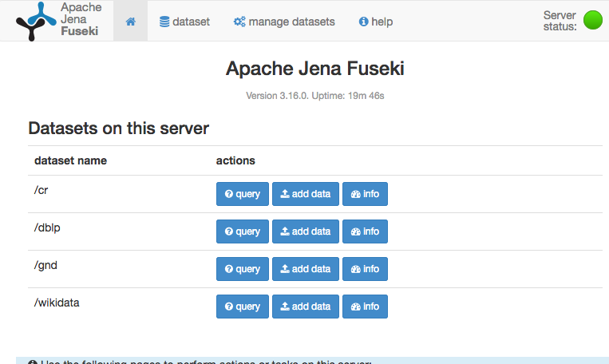Add data to the /wikidata dataset

306,307
